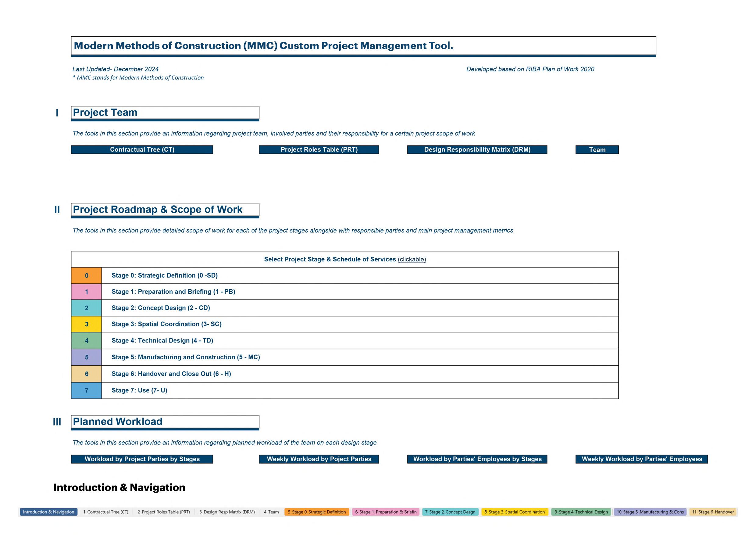Open the Project Roles Table (PRT) button
The height and width of the screenshot is (535, 756).
[319, 149]
